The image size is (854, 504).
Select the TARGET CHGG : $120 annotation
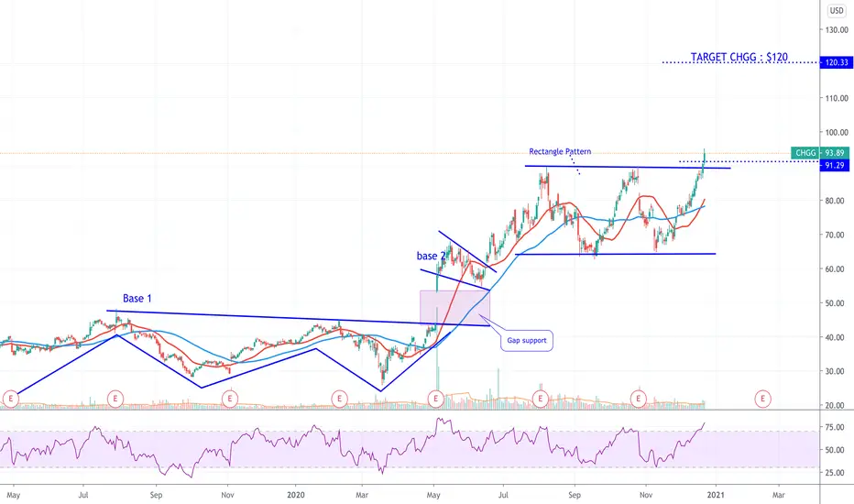tap(739, 57)
